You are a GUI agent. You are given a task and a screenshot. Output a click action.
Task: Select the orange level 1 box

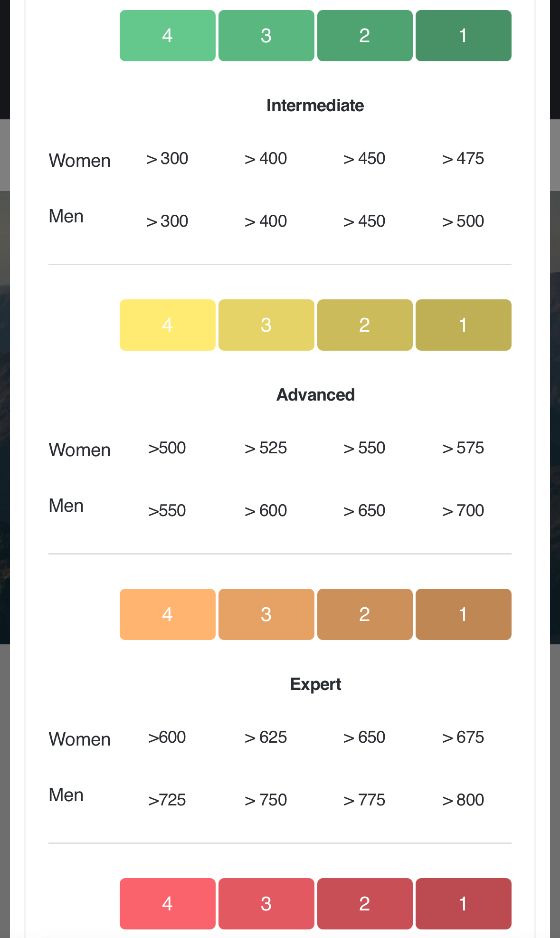coord(463,614)
